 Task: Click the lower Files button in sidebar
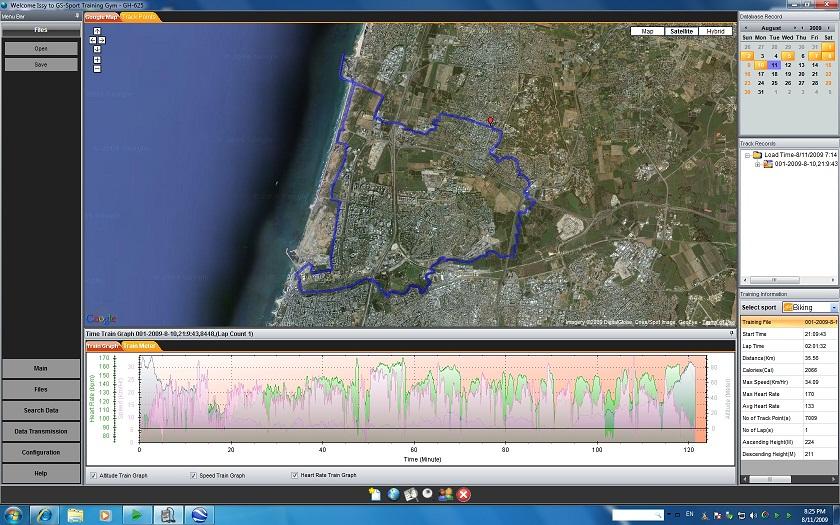(41, 389)
